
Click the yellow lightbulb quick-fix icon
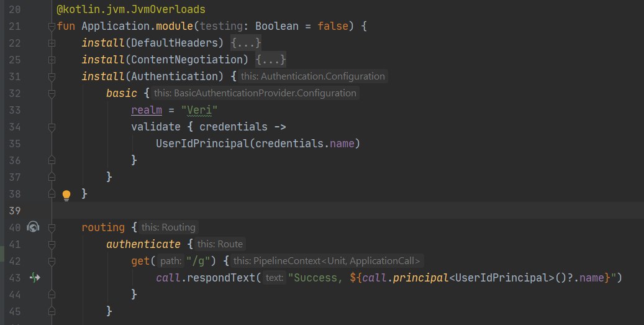(66, 195)
